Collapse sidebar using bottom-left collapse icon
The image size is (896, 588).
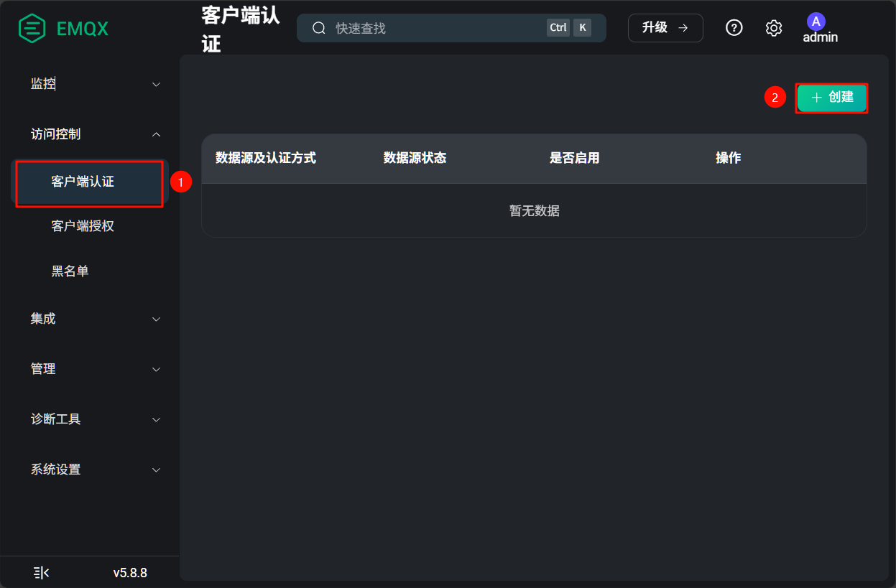(x=42, y=572)
